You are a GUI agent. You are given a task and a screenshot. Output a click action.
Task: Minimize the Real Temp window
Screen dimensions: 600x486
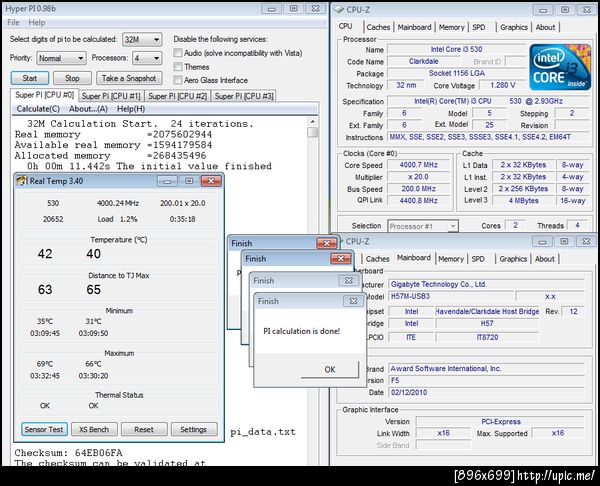[x=167, y=181]
